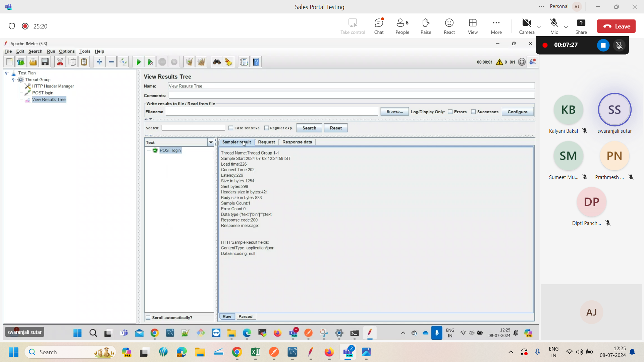Click the Help question mark icon in JMeter toolbar
Image resolution: width=644 pixels, height=362 pixels.
256,62
